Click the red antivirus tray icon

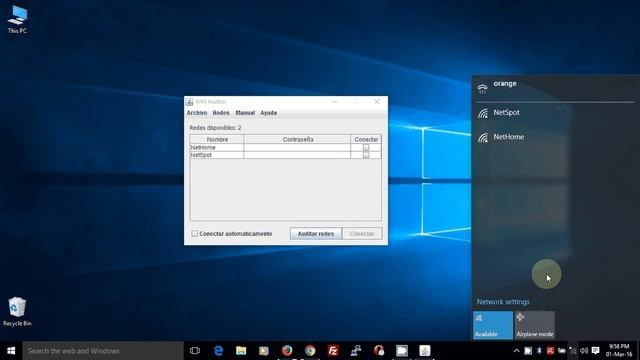pos(550,351)
